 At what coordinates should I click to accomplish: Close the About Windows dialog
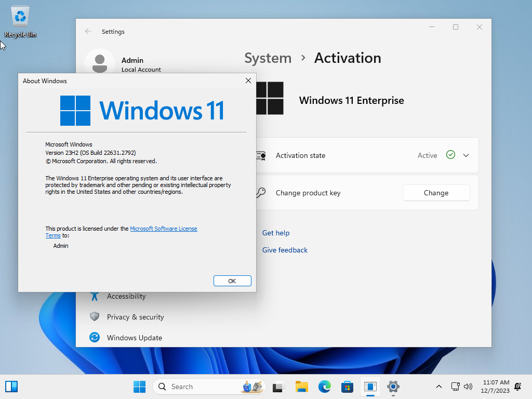point(248,81)
